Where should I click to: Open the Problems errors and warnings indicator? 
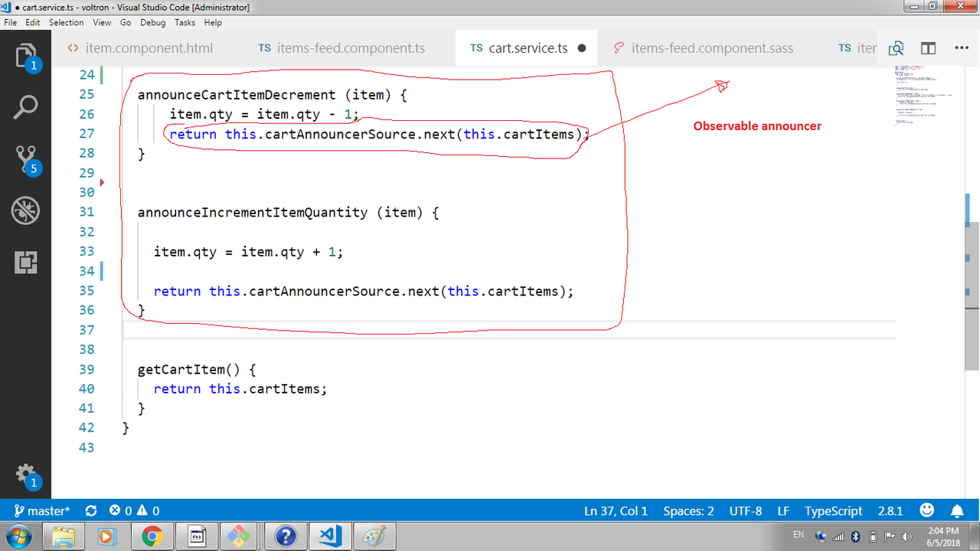click(134, 510)
